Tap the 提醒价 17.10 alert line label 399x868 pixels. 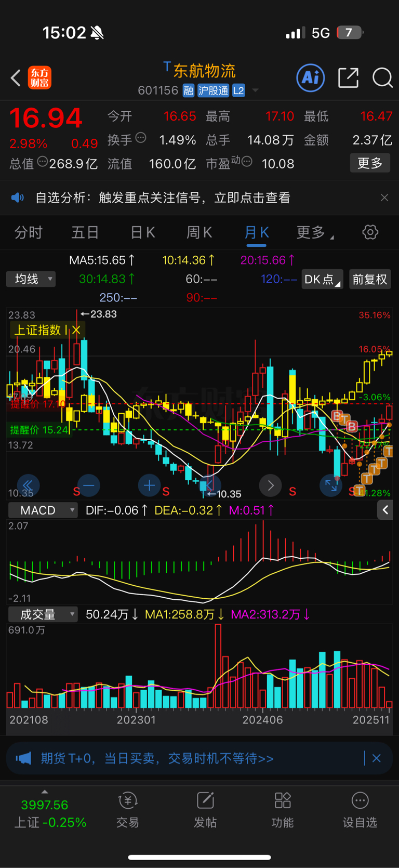(38, 404)
